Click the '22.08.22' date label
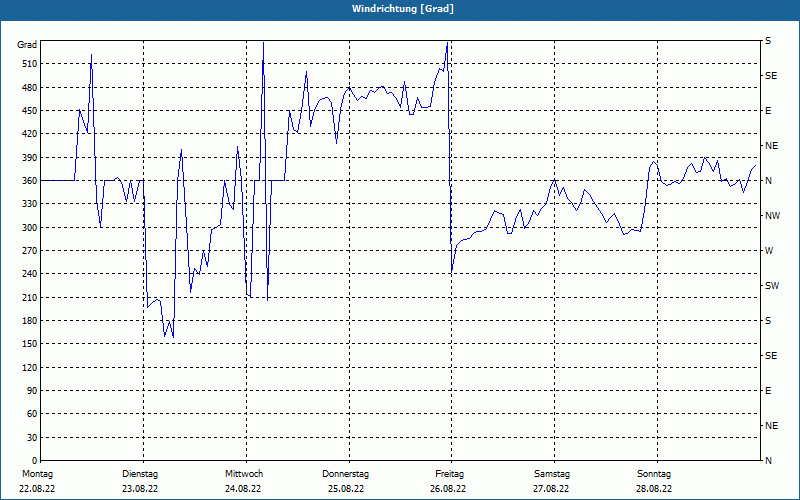This screenshot has height=500, width=800. click(37, 489)
